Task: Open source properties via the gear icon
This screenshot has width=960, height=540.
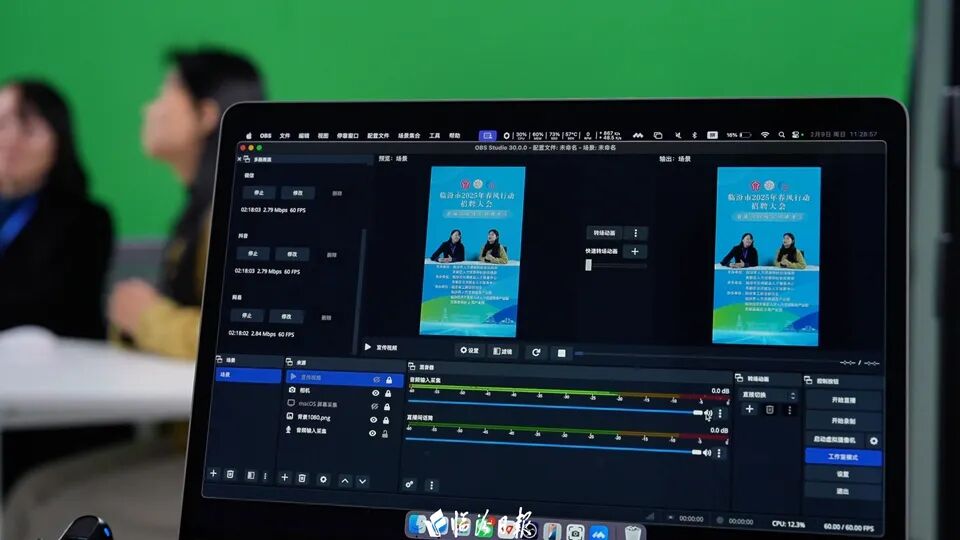Action: pyautogui.click(x=323, y=479)
